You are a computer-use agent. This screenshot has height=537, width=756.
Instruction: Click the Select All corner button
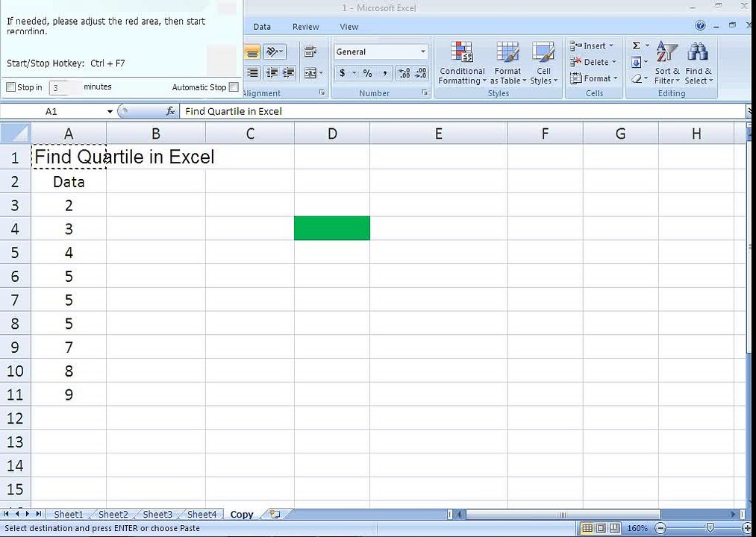click(x=16, y=133)
